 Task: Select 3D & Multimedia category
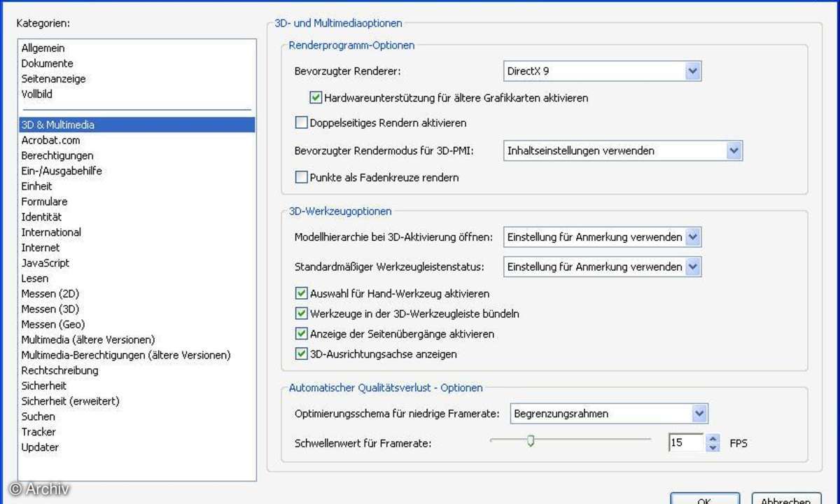pos(136,125)
